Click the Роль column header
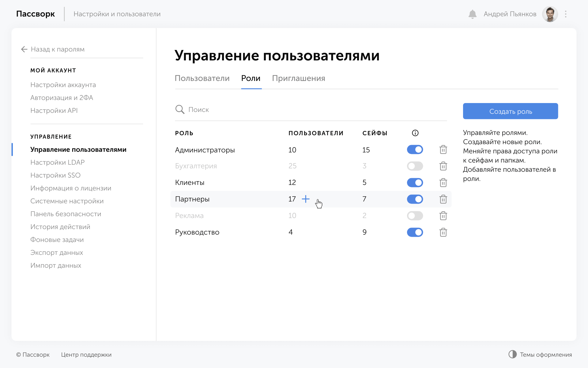This screenshot has width=588, height=368. click(184, 133)
